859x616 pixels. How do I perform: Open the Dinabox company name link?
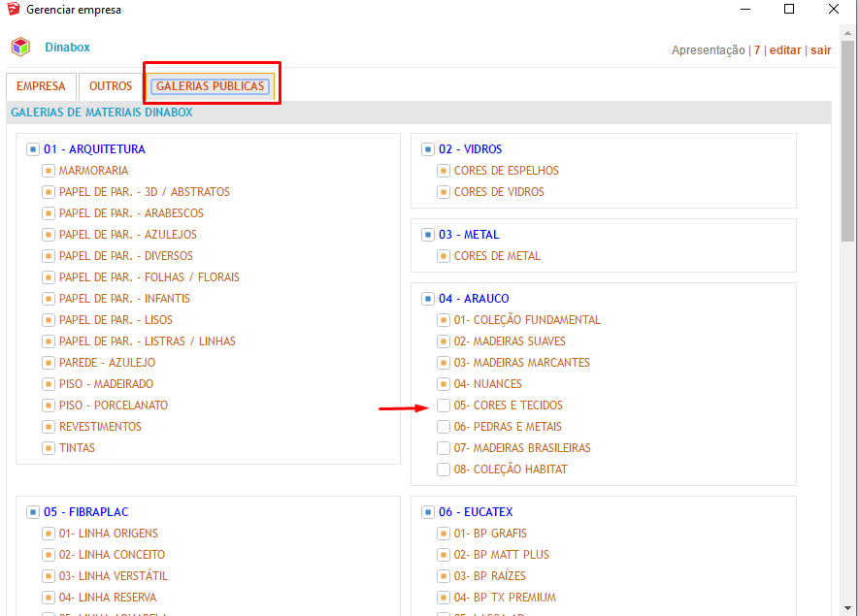[67, 48]
